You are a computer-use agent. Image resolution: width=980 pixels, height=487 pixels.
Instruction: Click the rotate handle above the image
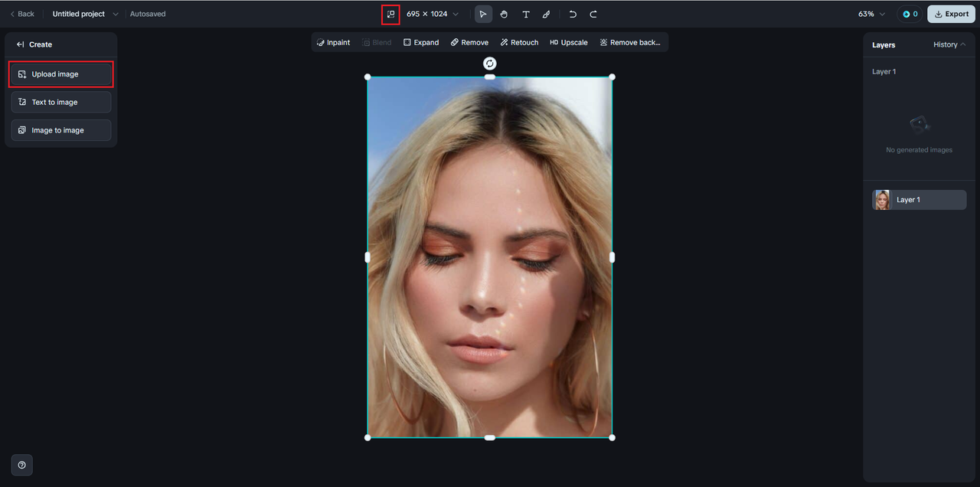point(490,64)
